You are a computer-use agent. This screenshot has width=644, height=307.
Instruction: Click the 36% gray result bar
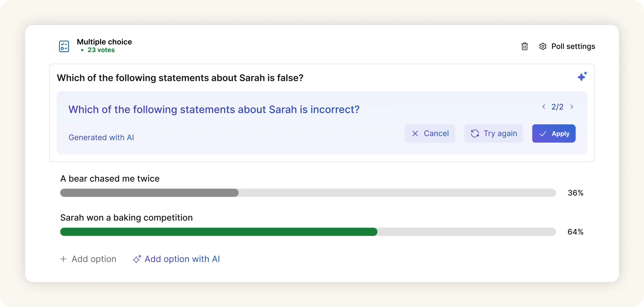149,193
